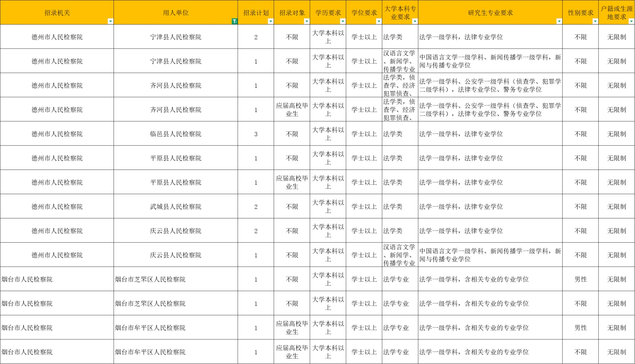Select 男性 in the 芝罘区 row
Image resolution: width=635 pixels, height=364 pixels.
580,279
